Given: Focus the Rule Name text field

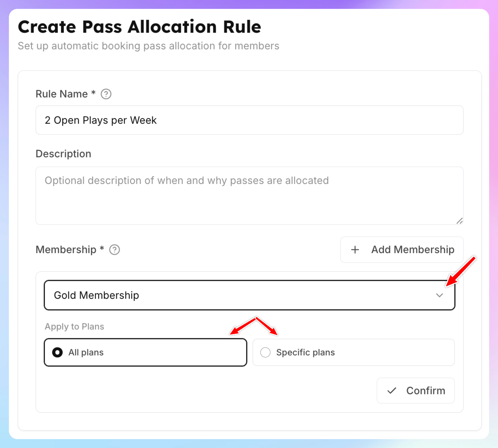Looking at the screenshot, I should [x=249, y=120].
